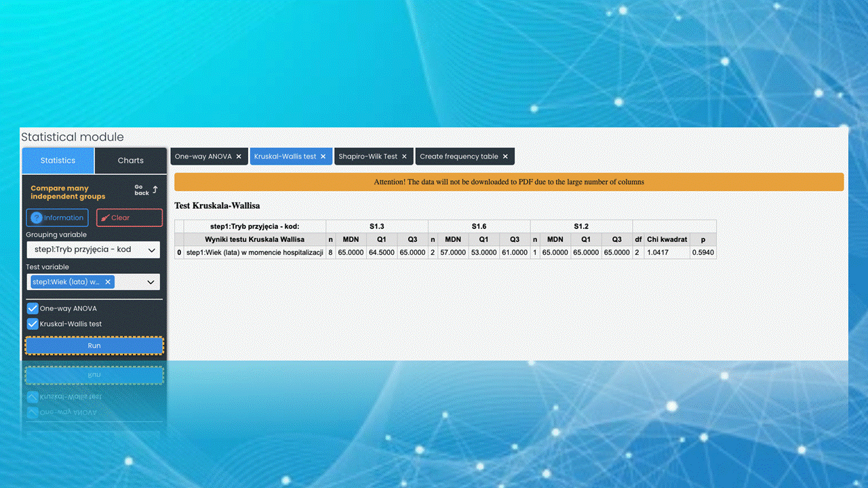The image size is (868, 488).
Task: Uncheck the Kruskal-Wallis test checkbox
Action: (x=33, y=324)
